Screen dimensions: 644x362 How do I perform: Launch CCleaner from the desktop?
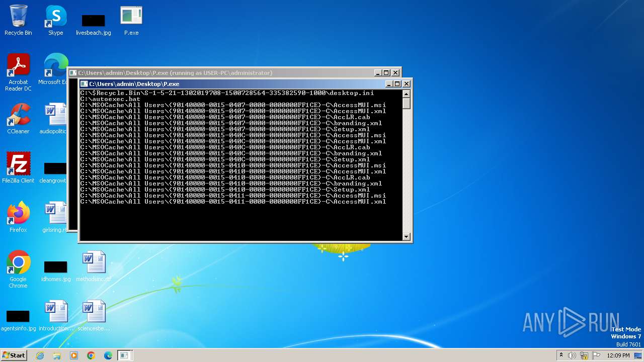[18, 119]
